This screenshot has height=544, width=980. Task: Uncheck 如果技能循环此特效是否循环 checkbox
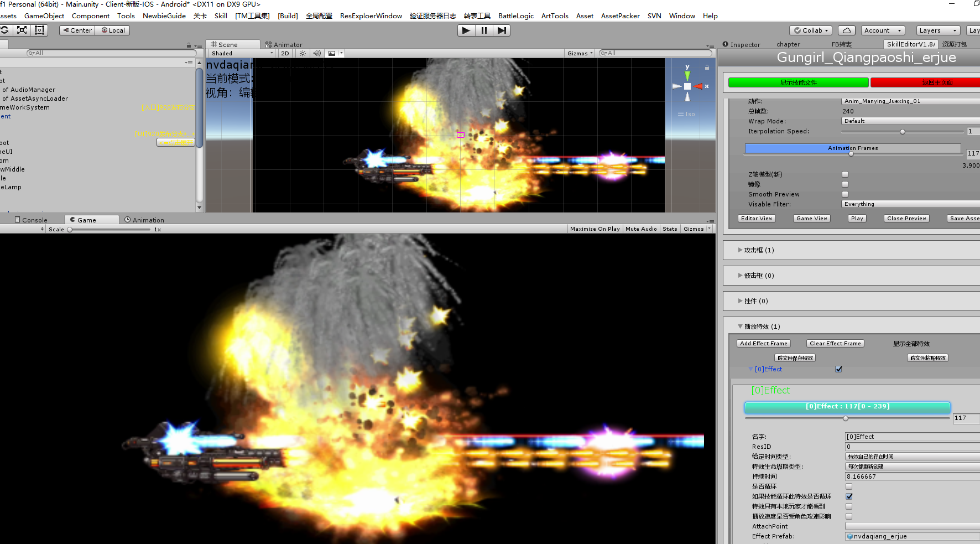(x=849, y=496)
